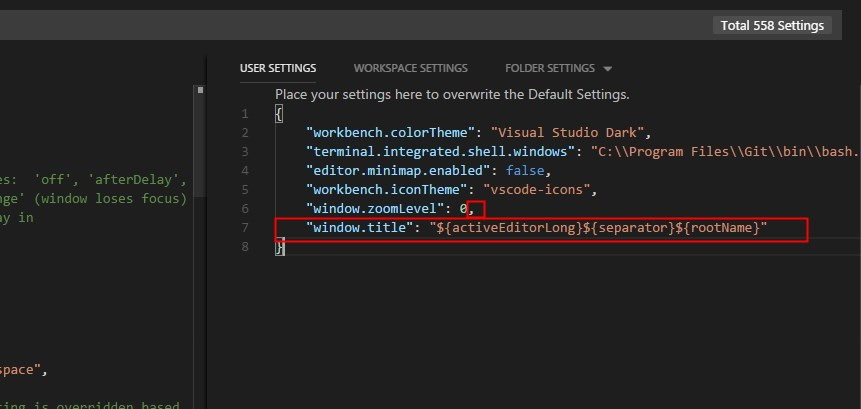861x409 pixels.
Task: Place cursor on "workbench.colorTheme" key
Action: [x=390, y=133]
